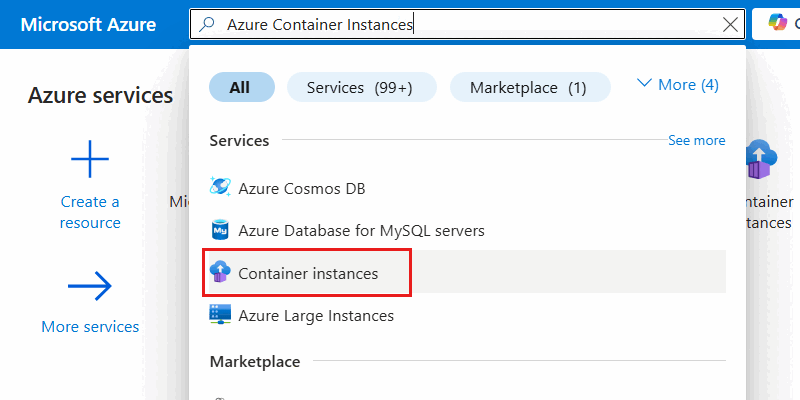The height and width of the screenshot is (400, 800).
Task: Click the 'Create a resource' text label
Action: 89,212
